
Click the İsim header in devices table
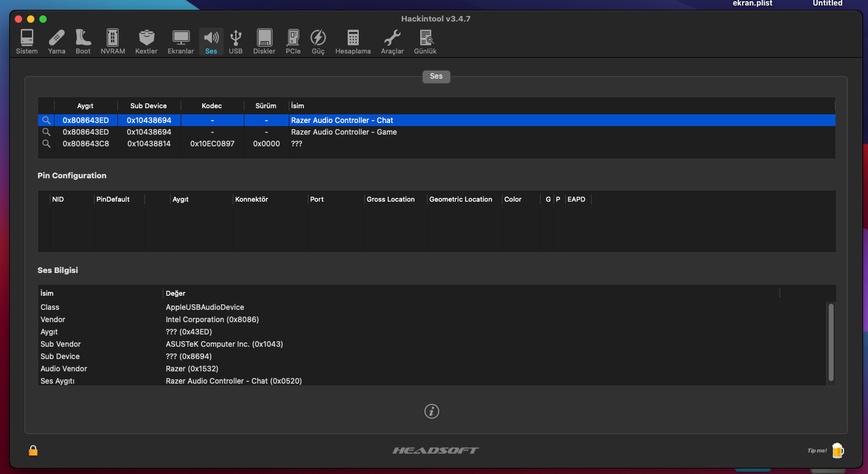298,106
